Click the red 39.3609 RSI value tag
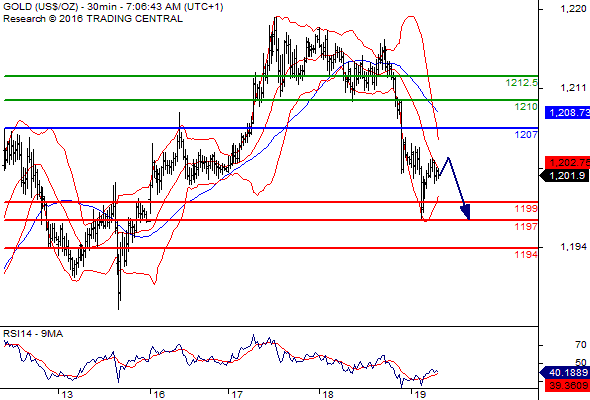The image size is (590, 400). pos(567,385)
